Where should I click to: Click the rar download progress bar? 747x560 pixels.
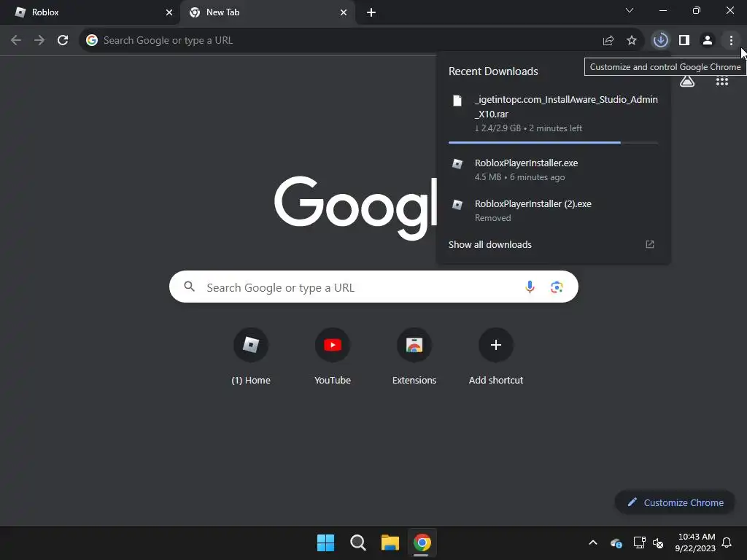(x=553, y=142)
